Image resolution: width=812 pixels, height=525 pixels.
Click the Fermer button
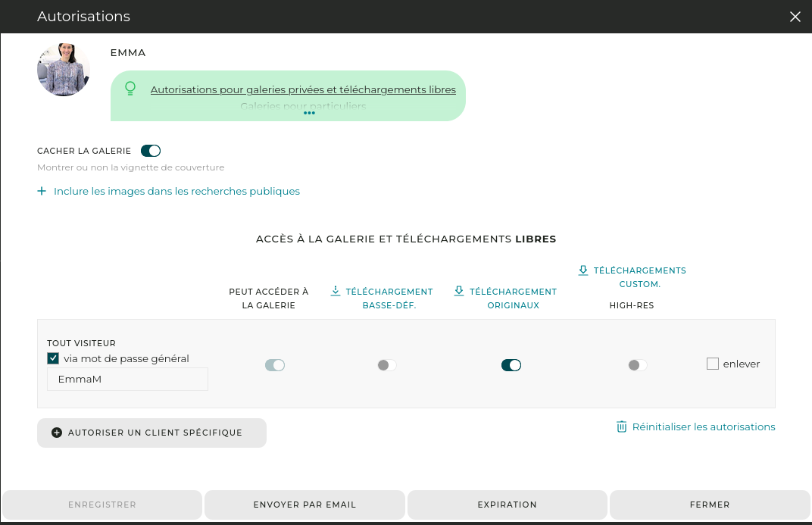point(710,505)
